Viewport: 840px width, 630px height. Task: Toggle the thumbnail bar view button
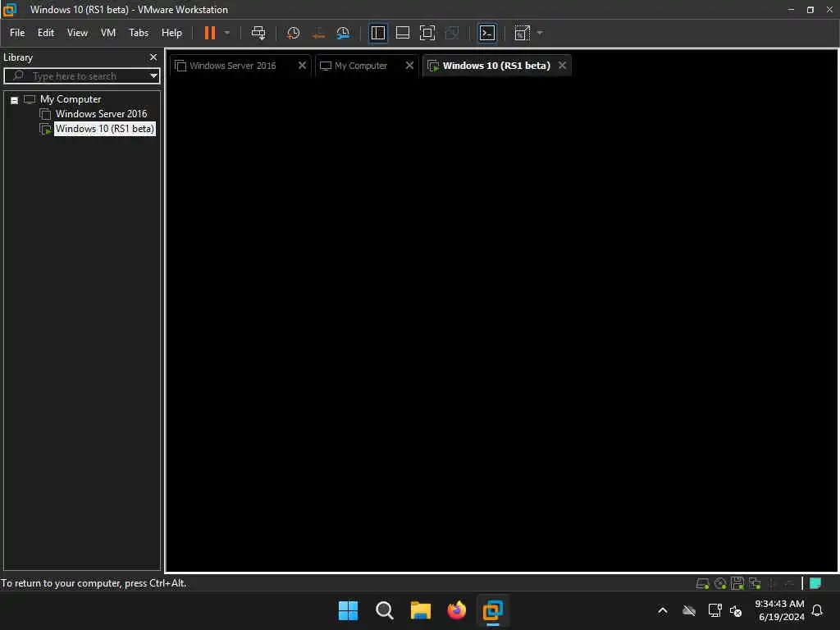(x=402, y=33)
